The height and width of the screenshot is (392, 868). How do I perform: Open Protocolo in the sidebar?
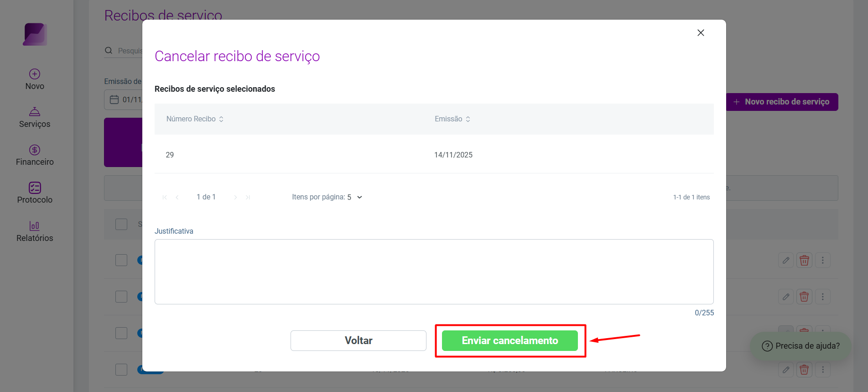35,193
